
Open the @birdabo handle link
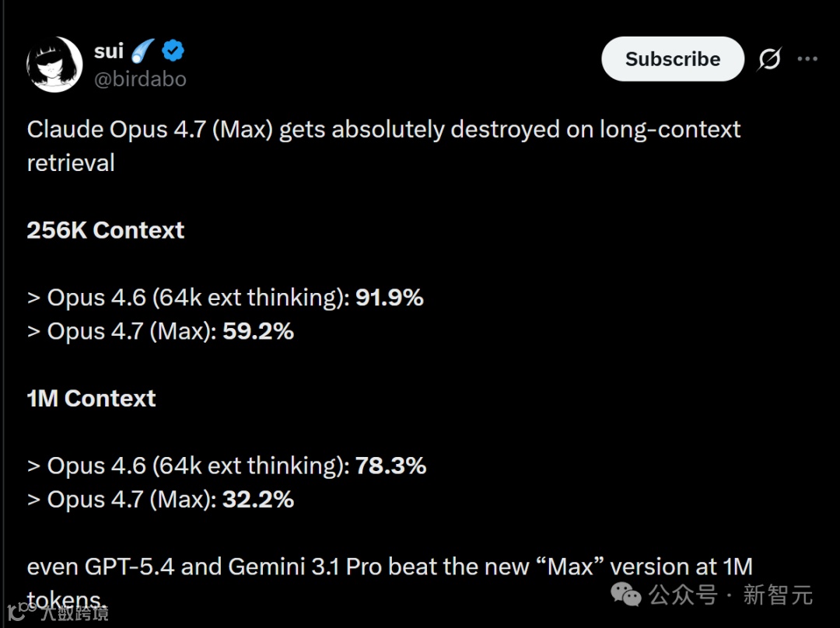(140, 78)
